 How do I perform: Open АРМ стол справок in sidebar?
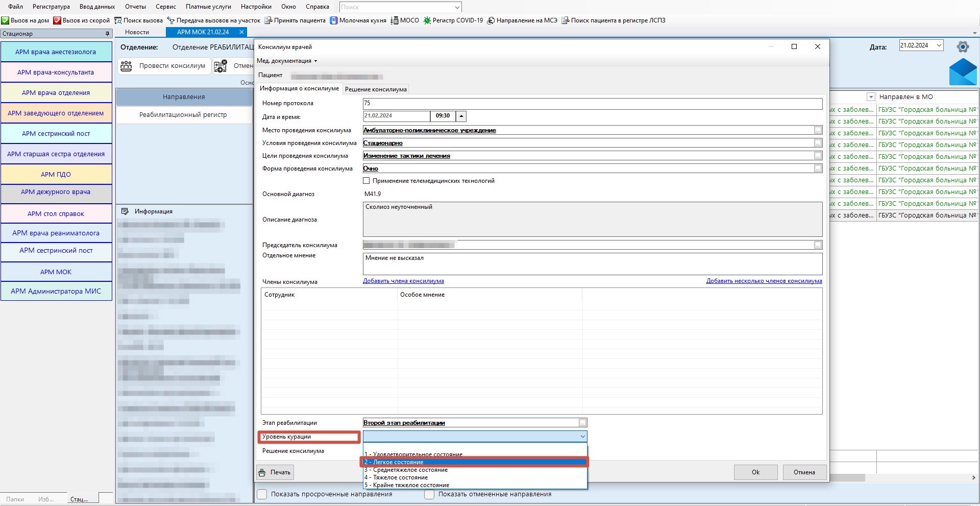[56, 213]
